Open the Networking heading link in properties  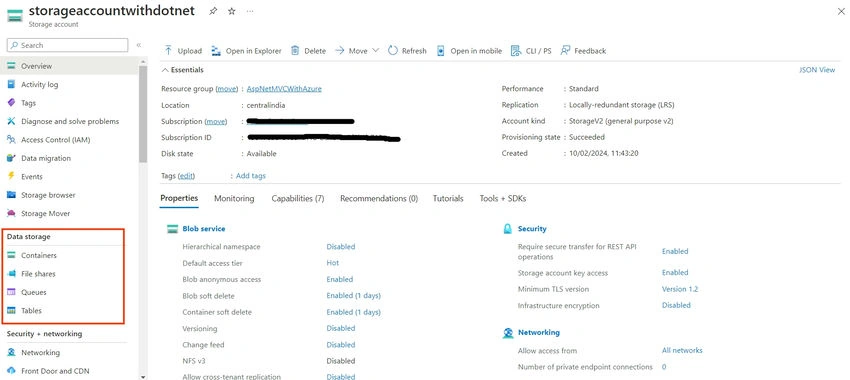[x=538, y=332]
